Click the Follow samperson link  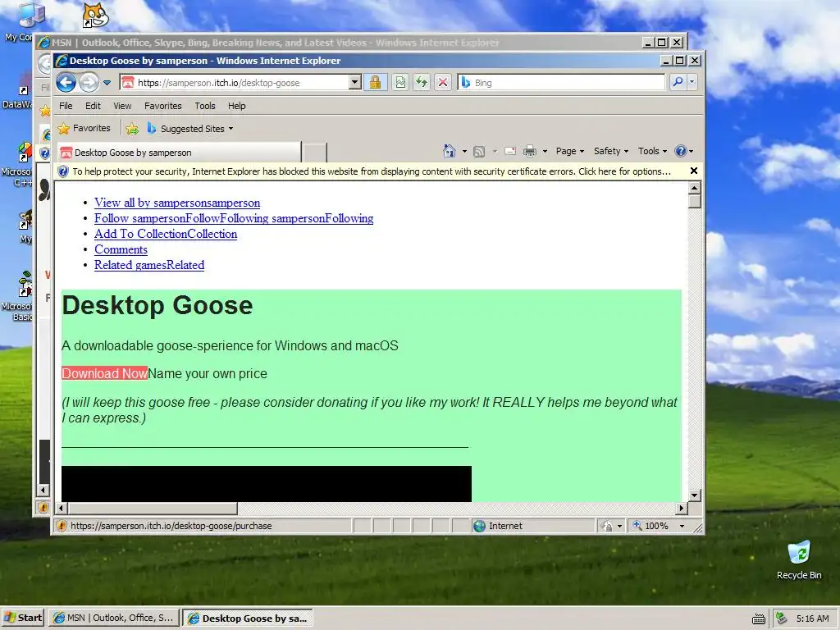234,218
